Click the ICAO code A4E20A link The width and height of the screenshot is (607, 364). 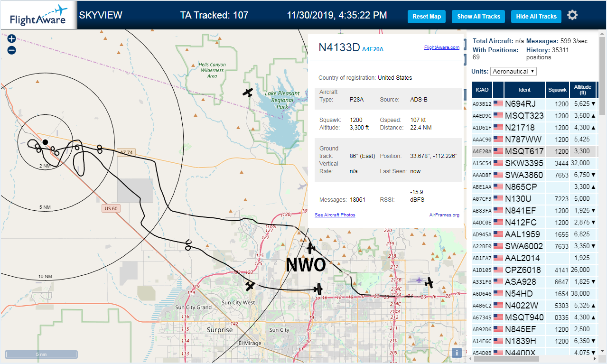point(373,49)
